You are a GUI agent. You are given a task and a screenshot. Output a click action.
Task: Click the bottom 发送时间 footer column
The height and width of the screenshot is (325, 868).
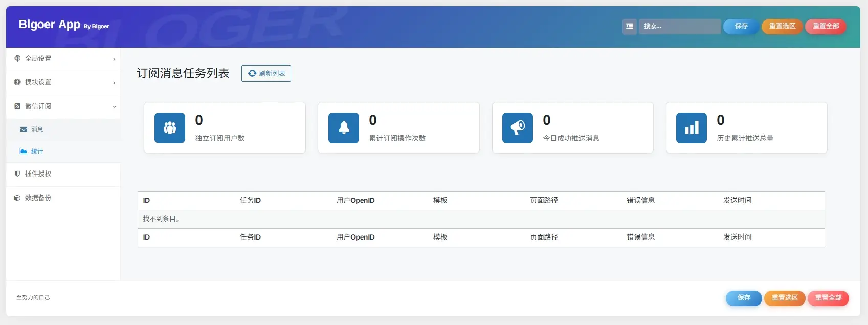click(737, 237)
